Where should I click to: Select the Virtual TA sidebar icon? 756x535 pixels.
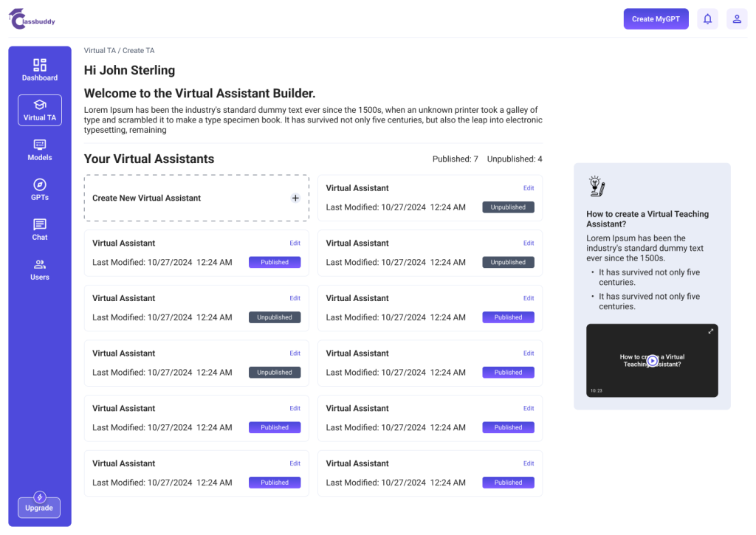[x=40, y=106]
